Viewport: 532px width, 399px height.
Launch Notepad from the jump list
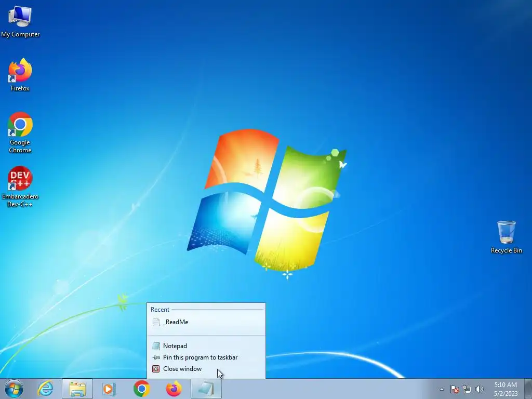click(x=206, y=345)
